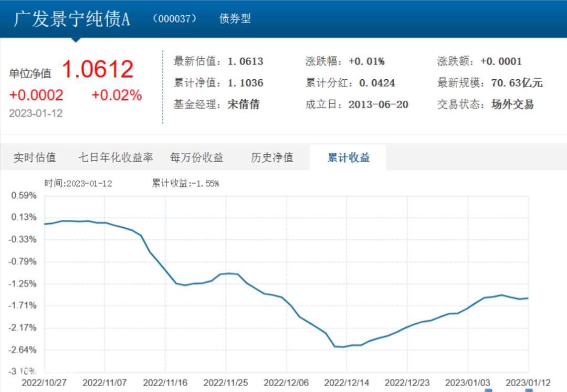Select the 2022/11/25 x-axis date

[x=226, y=383]
